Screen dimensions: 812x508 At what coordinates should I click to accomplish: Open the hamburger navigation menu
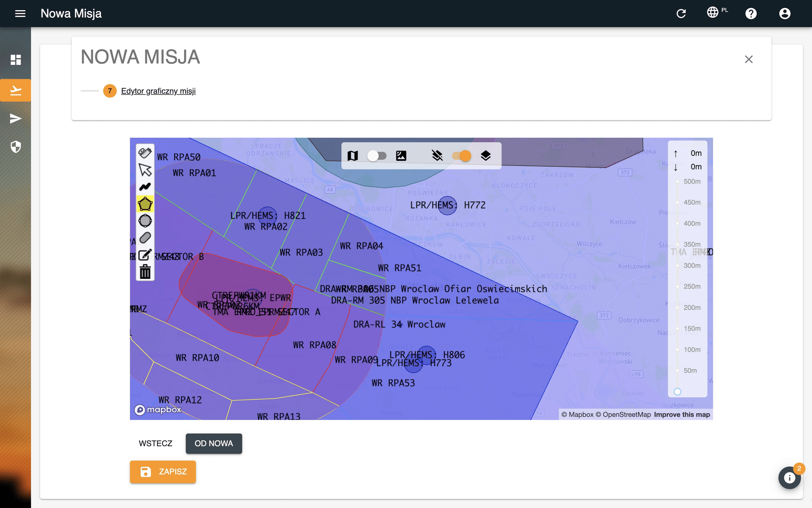click(x=20, y=14)
